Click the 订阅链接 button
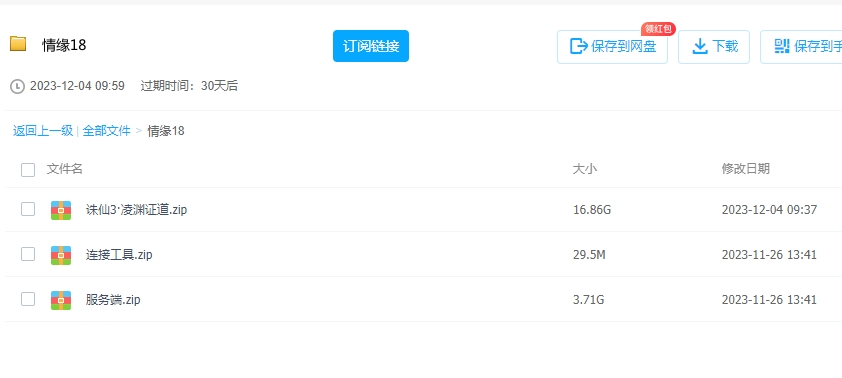Screen dimensions: 842x378 point(371,46)
